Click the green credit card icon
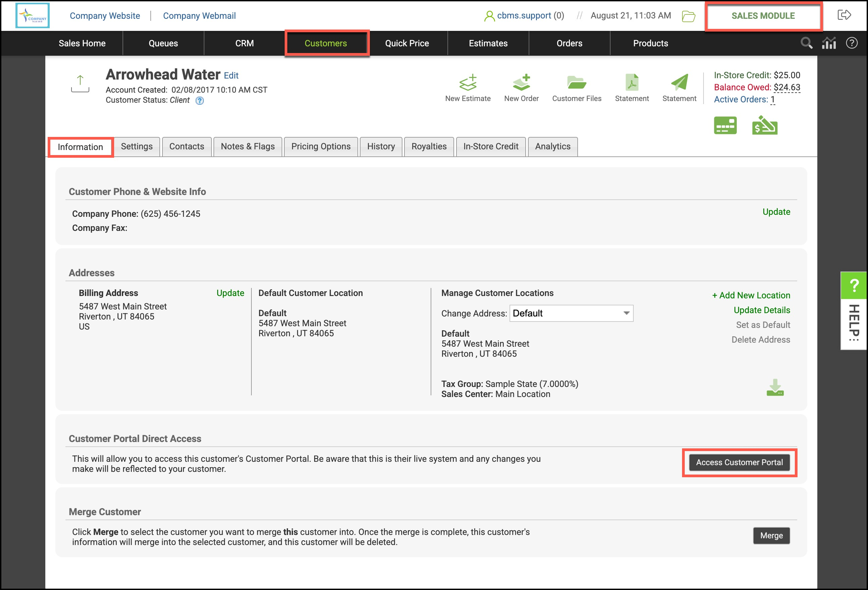 [x=725, y=126]
